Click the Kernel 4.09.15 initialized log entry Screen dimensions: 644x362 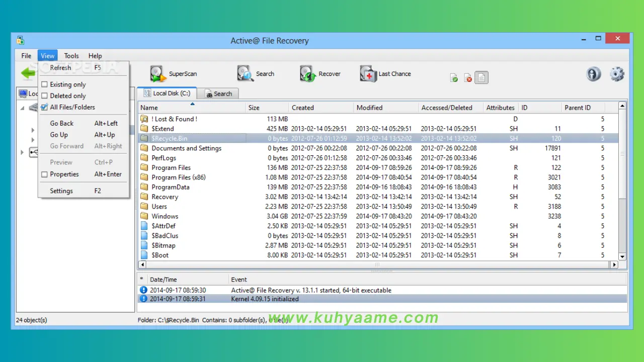click(x=382, y=299)
